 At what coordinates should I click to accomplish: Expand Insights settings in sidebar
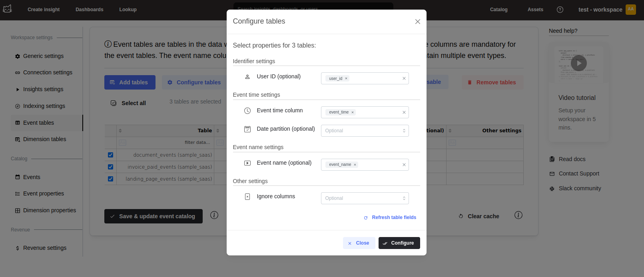coord(43,90)
